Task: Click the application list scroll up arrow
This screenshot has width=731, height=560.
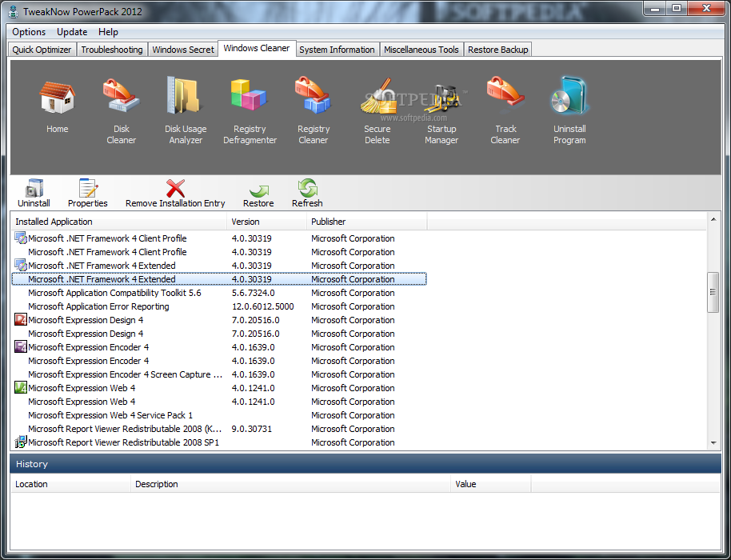Action: (x=713, y=219)
